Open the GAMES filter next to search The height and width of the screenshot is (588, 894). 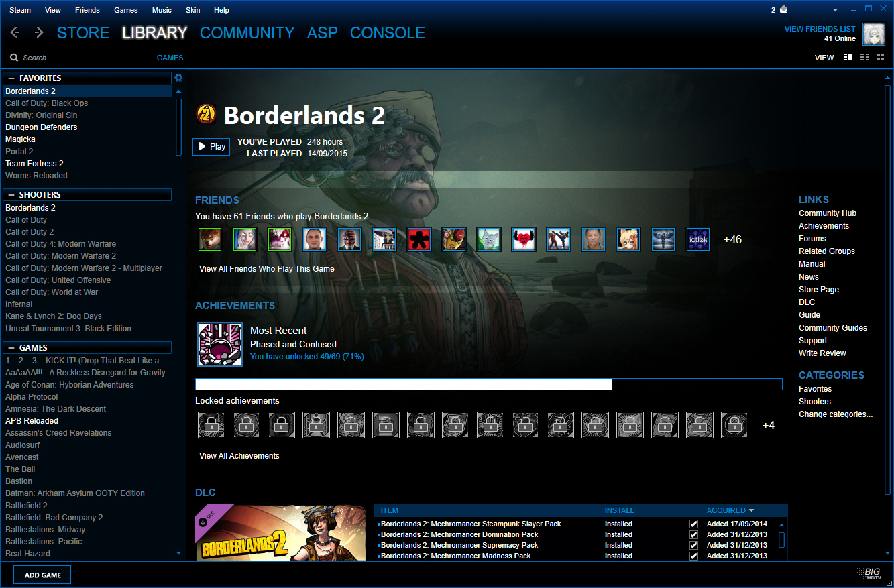(x=170, y=58)
